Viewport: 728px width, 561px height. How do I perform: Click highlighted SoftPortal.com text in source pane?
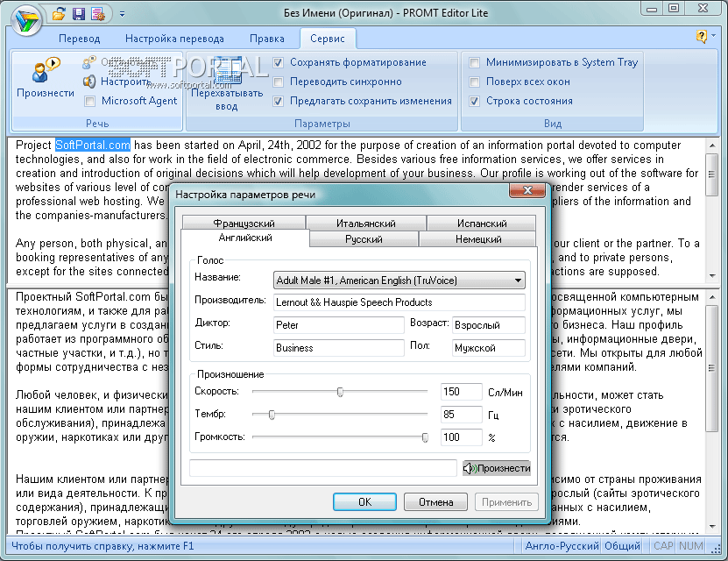tap(93, 146)
